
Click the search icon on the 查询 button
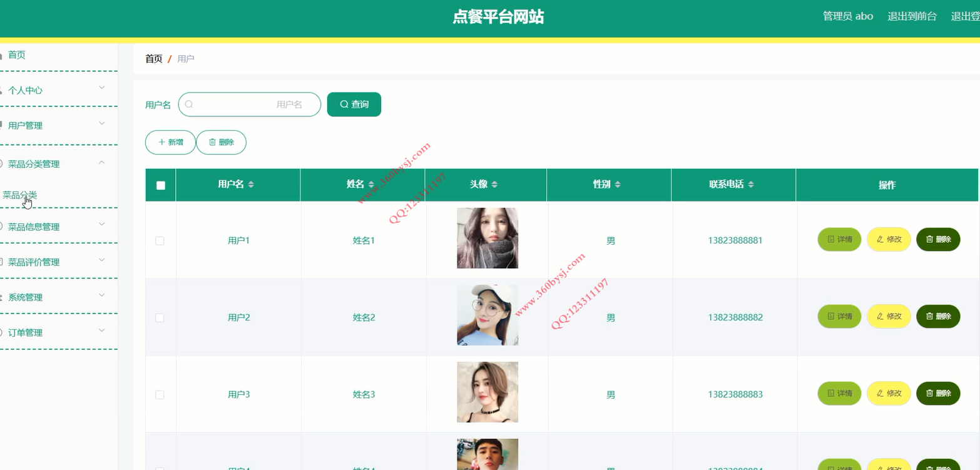(344, 105)
